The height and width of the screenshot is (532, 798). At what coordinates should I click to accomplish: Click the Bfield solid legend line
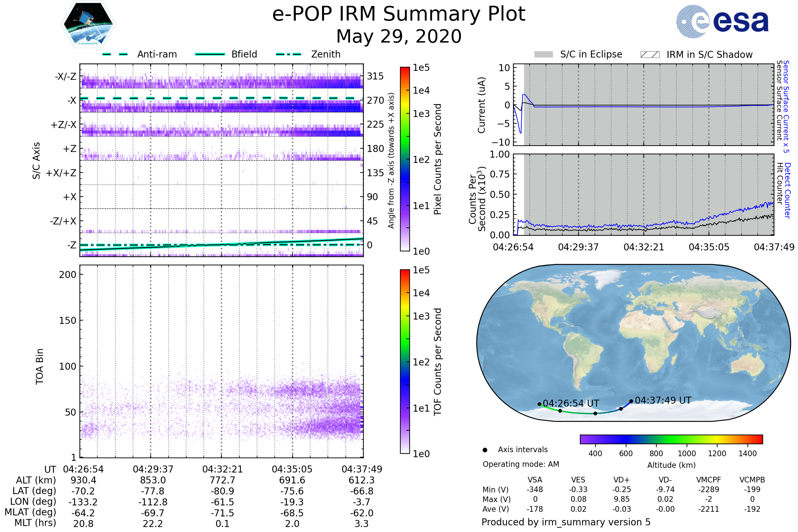[x=210, y=54]
